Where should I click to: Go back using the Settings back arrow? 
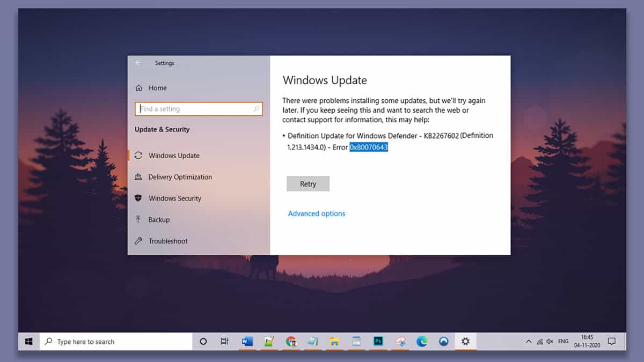[138, 63]
